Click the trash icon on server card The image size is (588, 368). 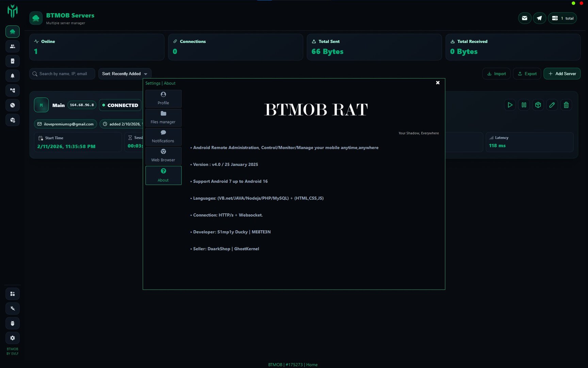(x=566, y=105)
